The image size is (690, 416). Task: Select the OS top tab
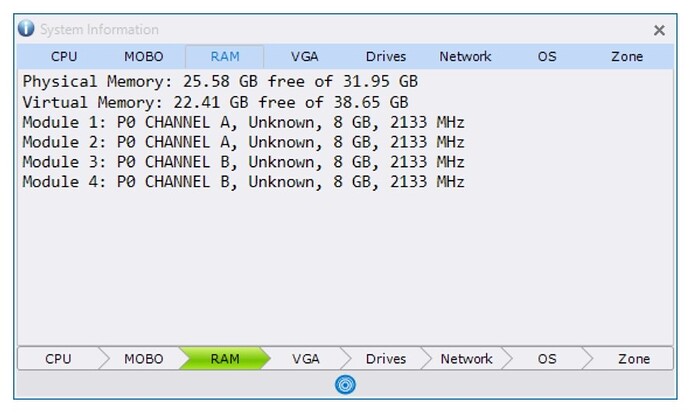[x=547, y=56]
